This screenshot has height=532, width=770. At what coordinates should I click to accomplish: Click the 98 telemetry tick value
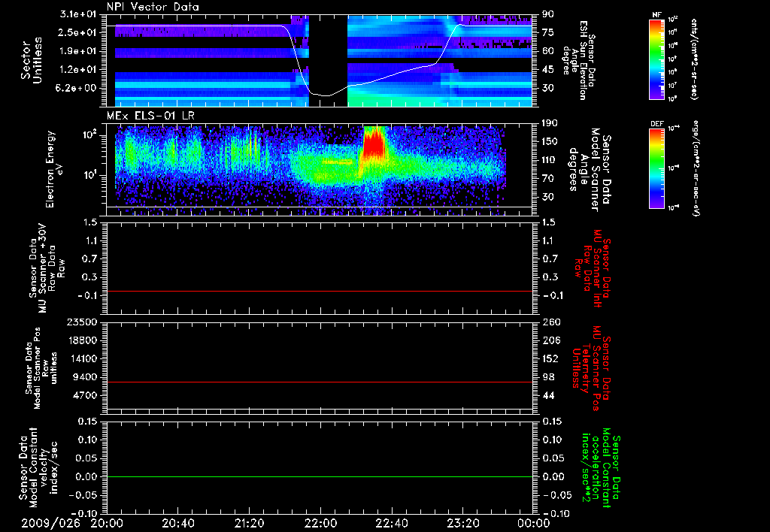tap(548, 377)
